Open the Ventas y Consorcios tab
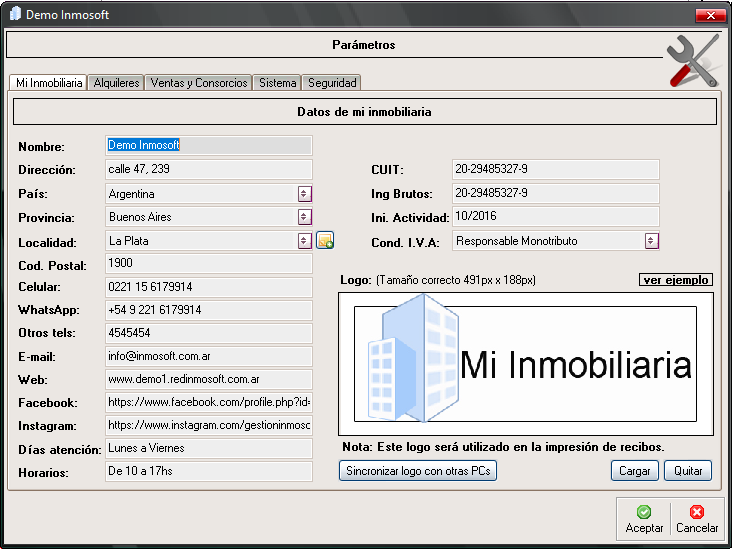Viewport: 732px width, 549px height. [198, 83]
